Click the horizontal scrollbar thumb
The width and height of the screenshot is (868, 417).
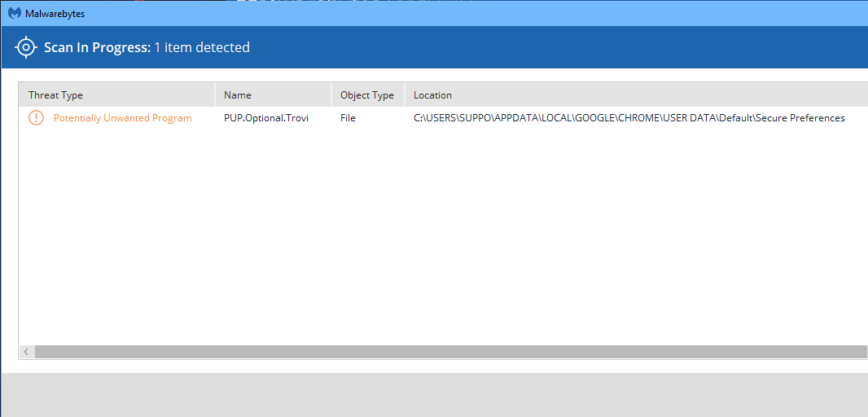tap(449, 352)
